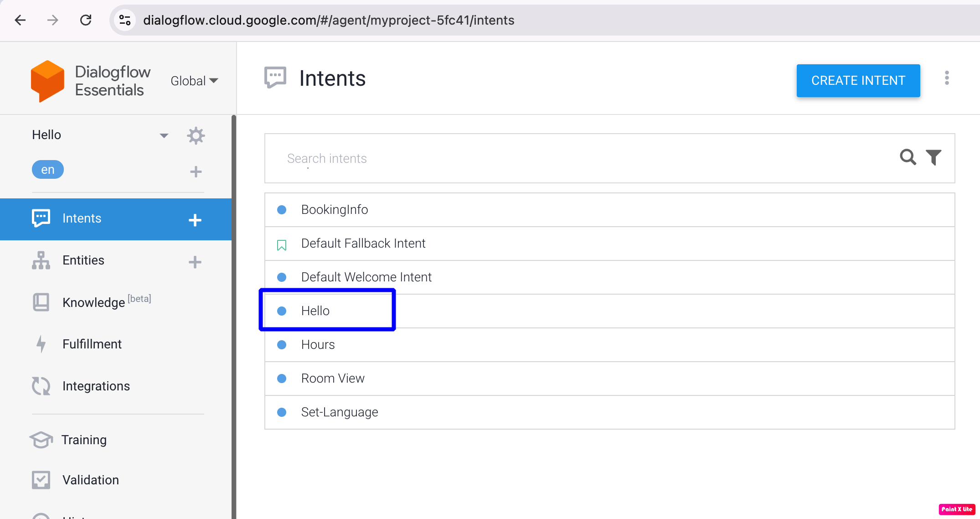Open the intents overflow menu
Image resolution: width=980 pixels, height=519 pixels.
(947, 78)
